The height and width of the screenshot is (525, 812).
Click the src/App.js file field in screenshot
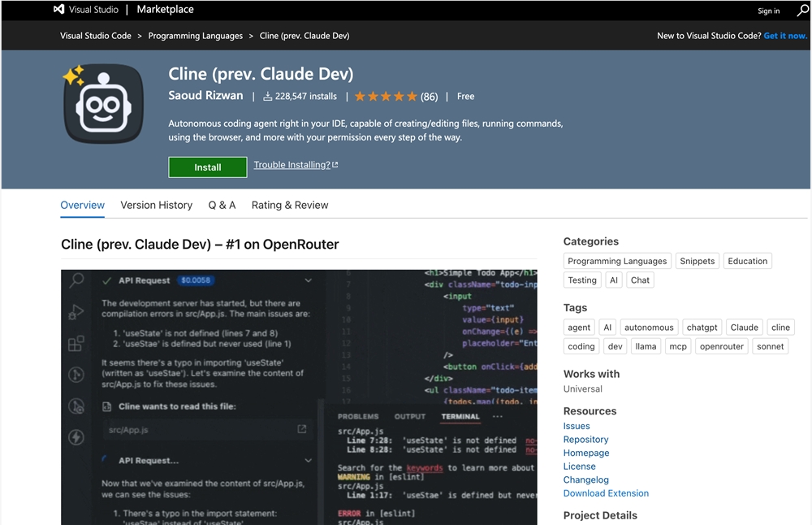click(207, 430)
